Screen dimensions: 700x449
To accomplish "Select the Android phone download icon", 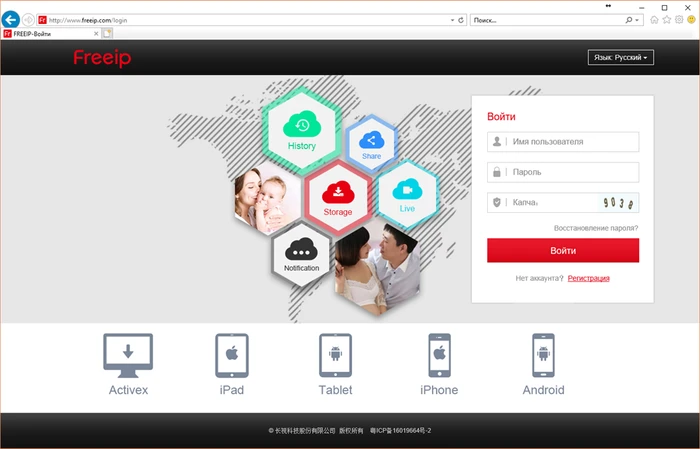I will click(543, 355).
